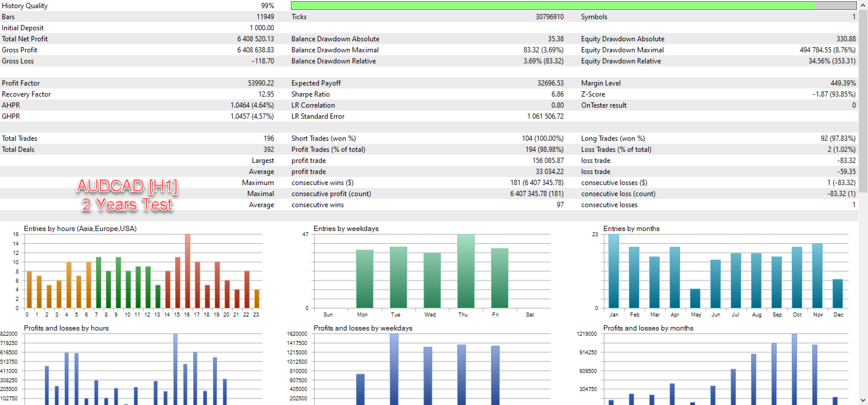Click Profit Trades value '194 (98.98%)'
The image size is (868, 405).
coord(545,150)
